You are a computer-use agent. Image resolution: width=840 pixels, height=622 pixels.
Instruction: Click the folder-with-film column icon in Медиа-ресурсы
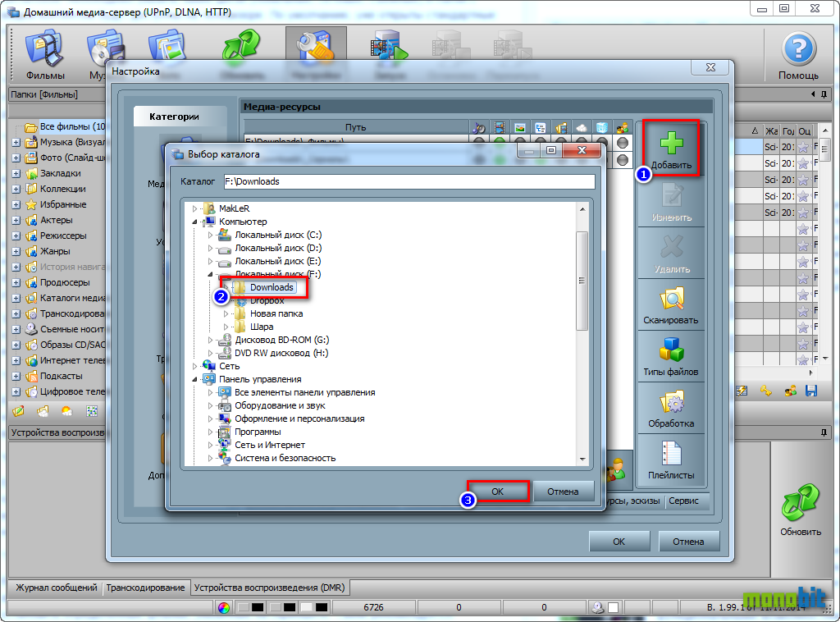point(561,127)
